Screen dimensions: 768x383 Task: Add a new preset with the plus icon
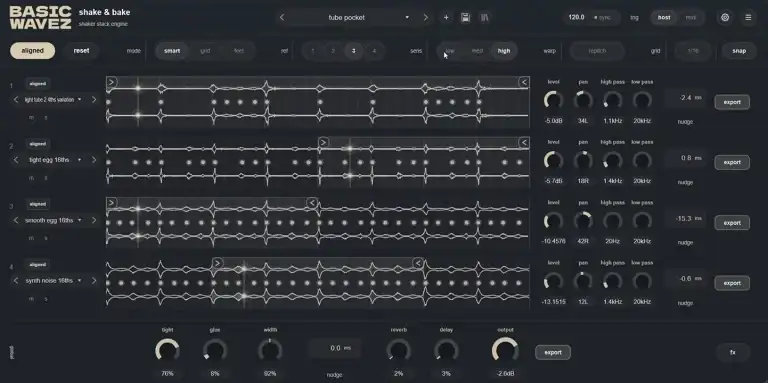(x=446, y=18)
